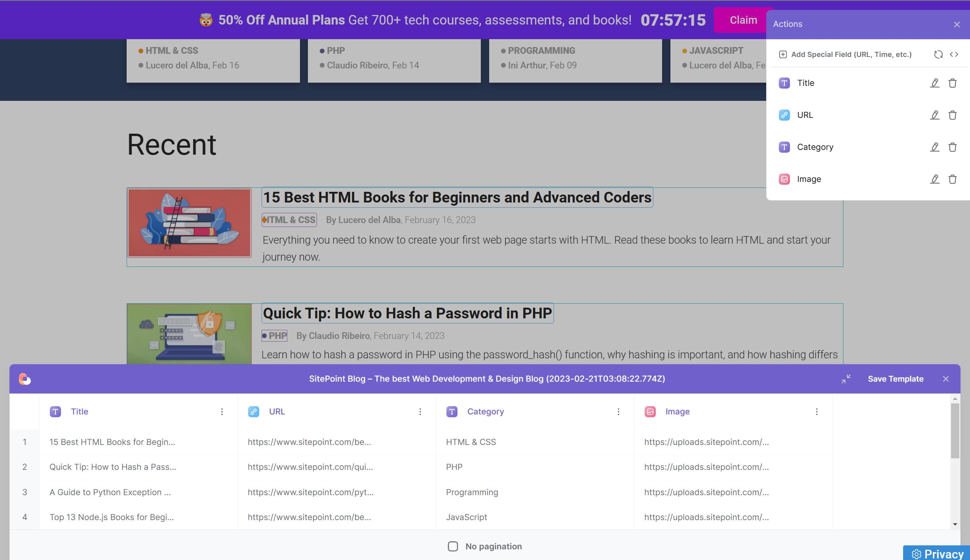The image size is (970, 560).
Task: Enable the No pagination checkbox
Action: tap(453, 546)
